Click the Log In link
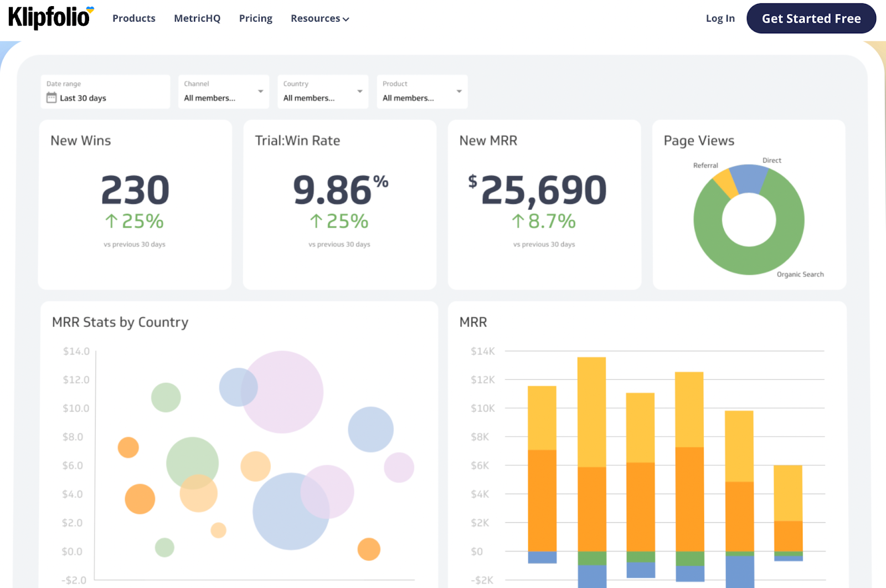 pos(720,18)
